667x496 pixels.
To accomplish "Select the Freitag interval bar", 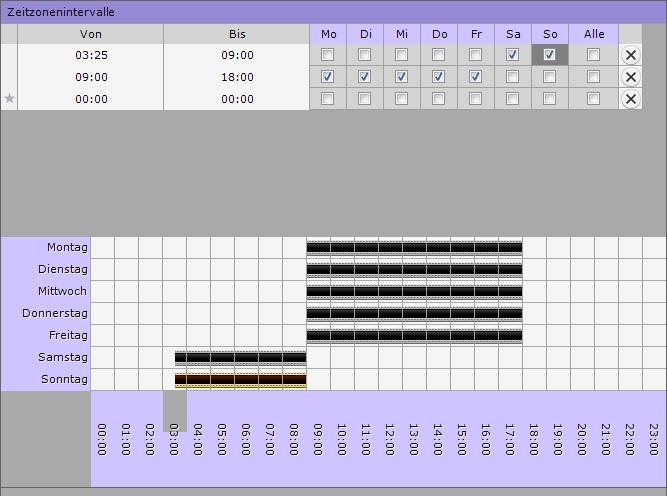I will (414, 336).
